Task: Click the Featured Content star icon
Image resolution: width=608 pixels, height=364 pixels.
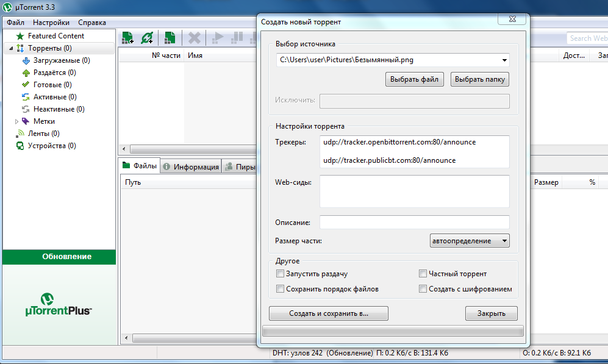Action: tap(20, 36)
